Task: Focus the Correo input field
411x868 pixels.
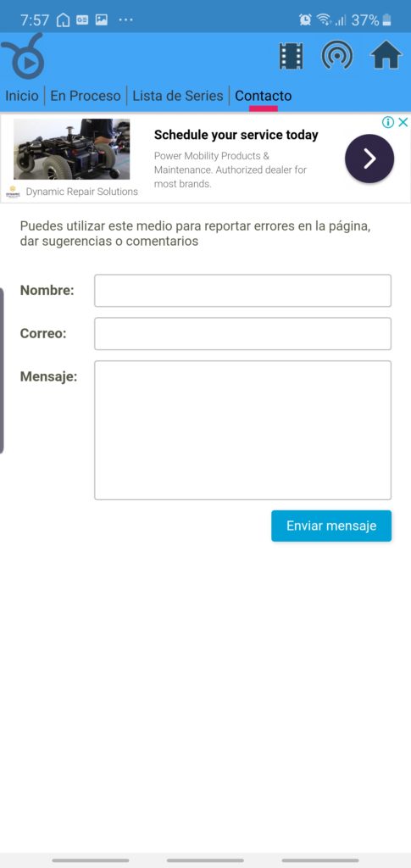Action: [243, 334]
